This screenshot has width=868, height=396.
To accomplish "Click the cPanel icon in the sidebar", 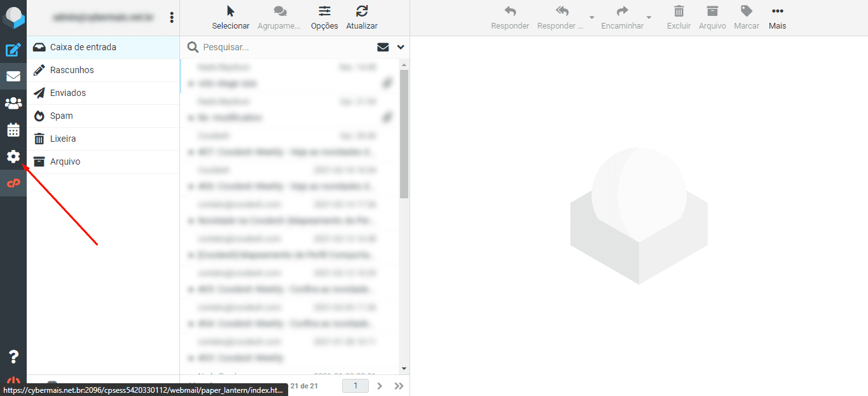I will [x=13, y=183].
